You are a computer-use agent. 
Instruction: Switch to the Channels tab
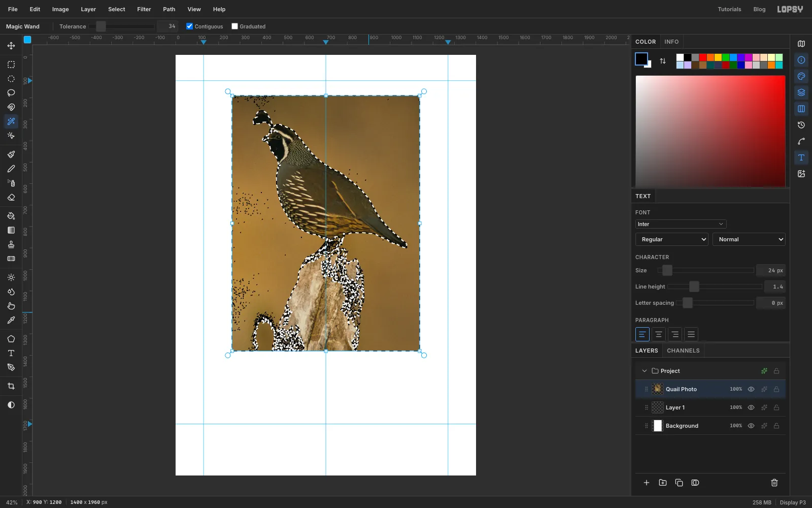coord(683,351)
